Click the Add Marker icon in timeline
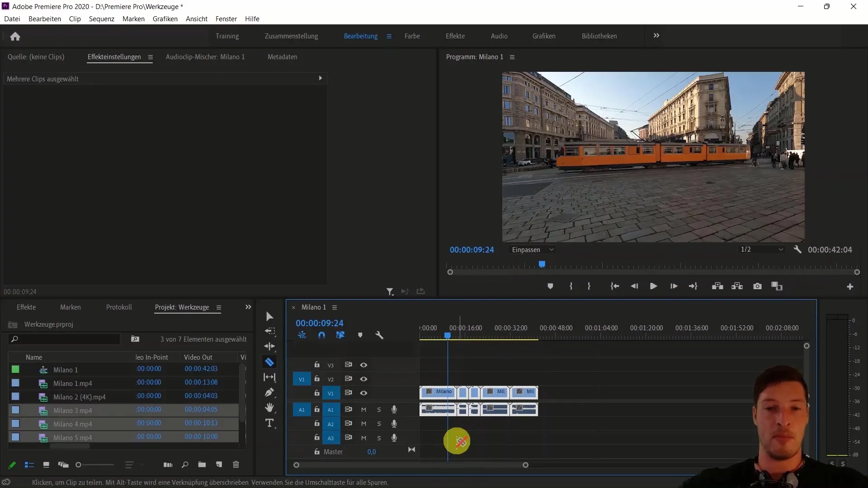The width and height of the screenshot is (868, 488). pos(360,335)
